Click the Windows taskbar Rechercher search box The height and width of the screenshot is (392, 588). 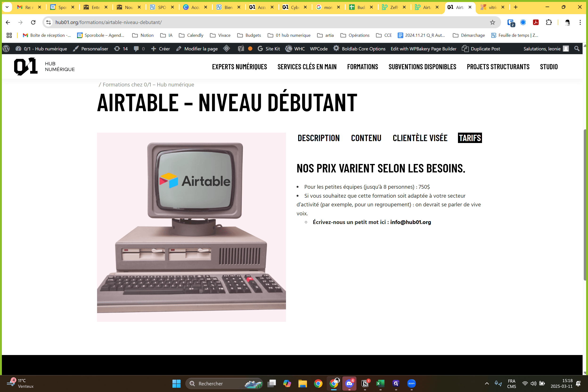point(224,383)
